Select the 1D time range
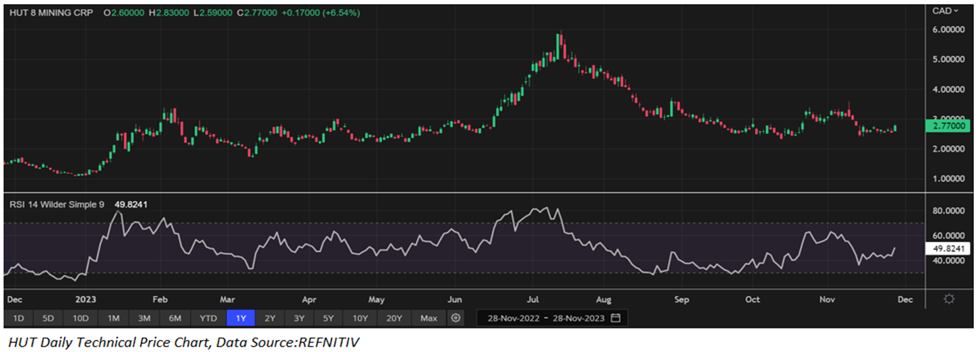The image size is (980, 352). click(19, 318)
